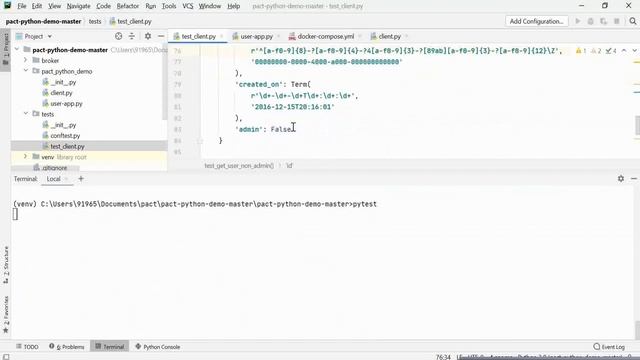The width and height of the screenshot is (640, 360).
Task: Open the Window menu
Action: [209, 6]
